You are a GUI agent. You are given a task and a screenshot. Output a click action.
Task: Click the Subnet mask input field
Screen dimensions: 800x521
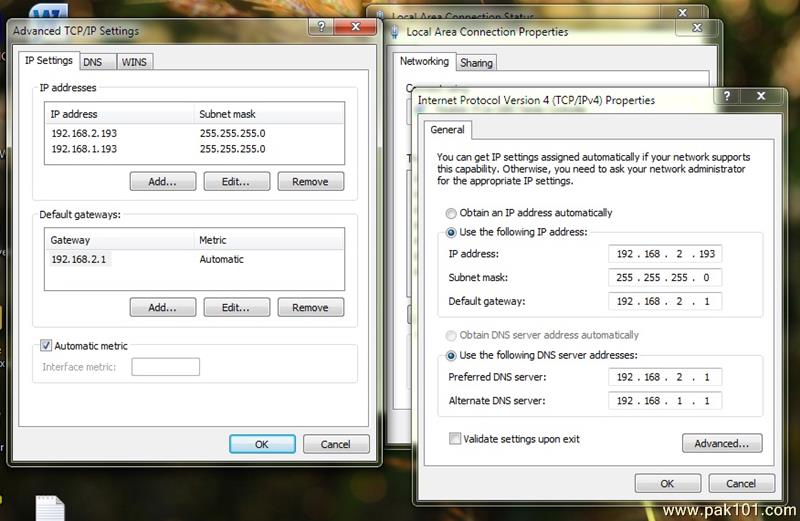pos(664,277)
